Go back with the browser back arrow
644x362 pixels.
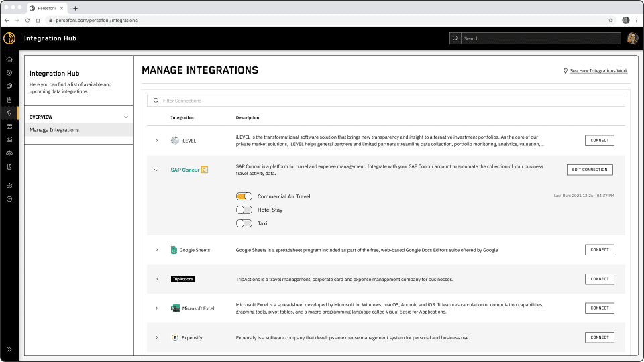point(7,21)
